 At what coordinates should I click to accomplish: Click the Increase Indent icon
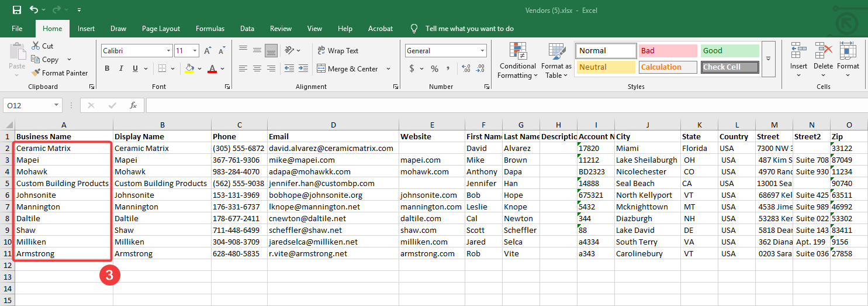(303, 68)
